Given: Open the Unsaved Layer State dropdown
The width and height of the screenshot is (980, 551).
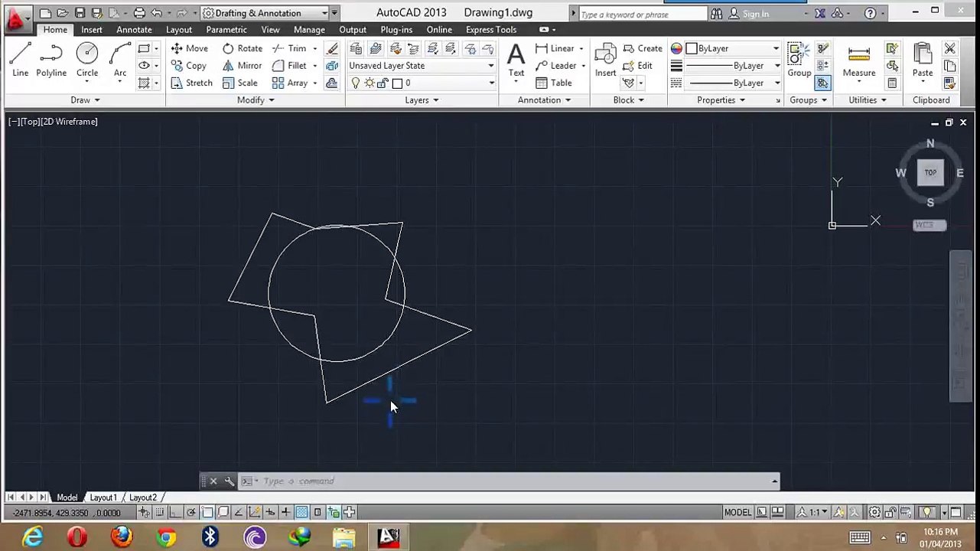Looking at the screenshot, I should (x=421, y=66).
